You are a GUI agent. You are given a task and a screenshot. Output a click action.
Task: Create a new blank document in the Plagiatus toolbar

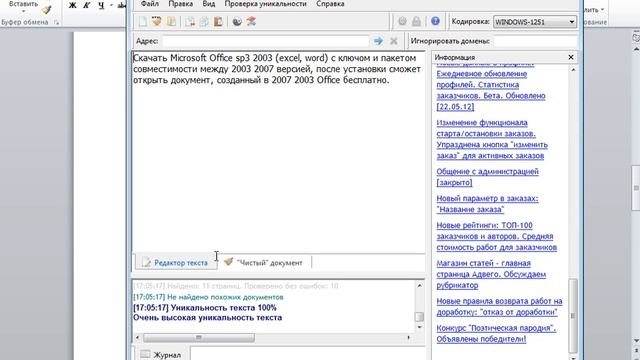tap(142, 21)
